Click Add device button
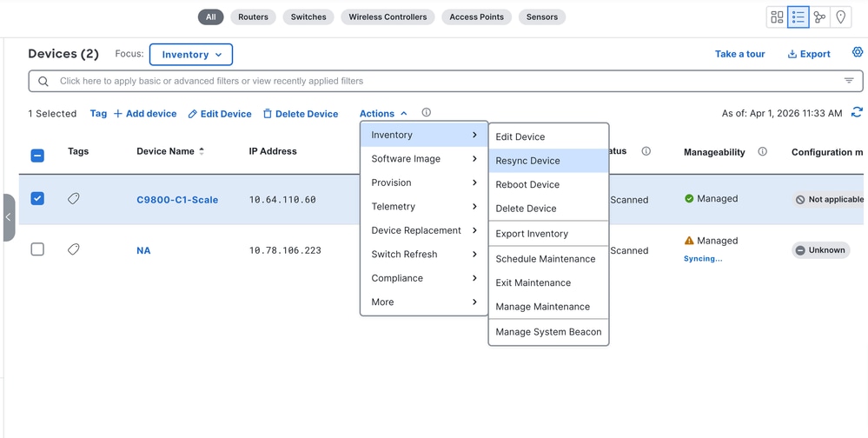Image resolution: width=868 pixels, height=438 pixels. (x=145, y=114)
